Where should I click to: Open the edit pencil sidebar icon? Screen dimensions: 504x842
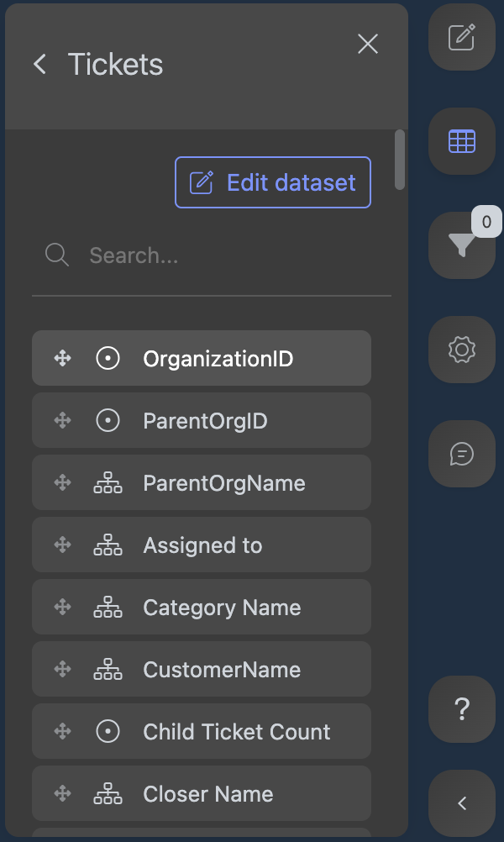tap(462, 37)
